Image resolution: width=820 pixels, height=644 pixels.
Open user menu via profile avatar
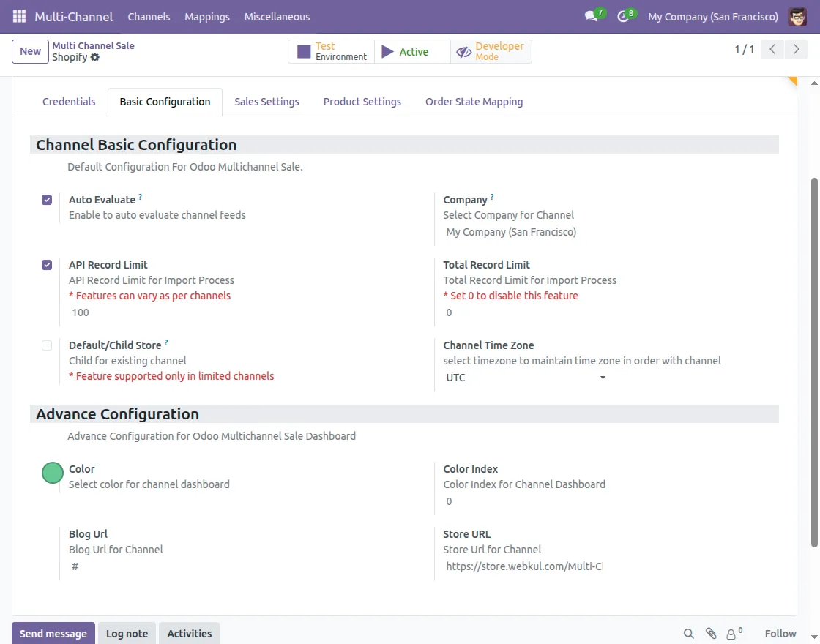[x=797, y=16]
